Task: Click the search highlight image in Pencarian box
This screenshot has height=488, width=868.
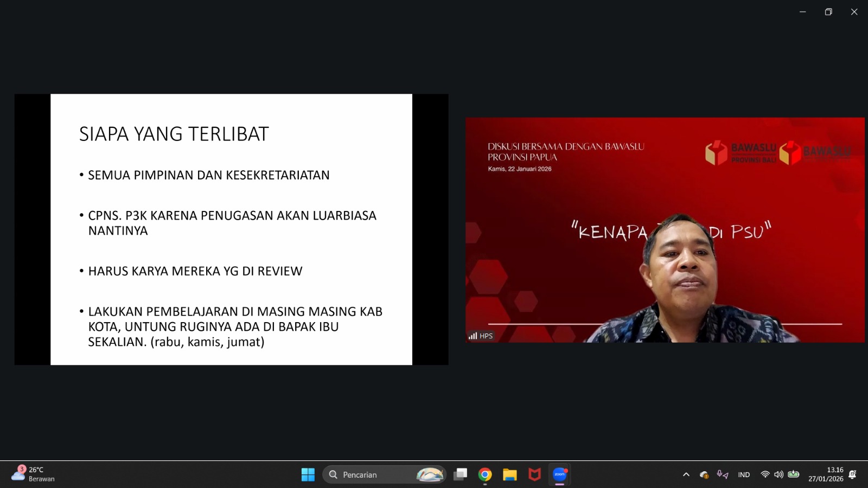Action: [430, 474]
